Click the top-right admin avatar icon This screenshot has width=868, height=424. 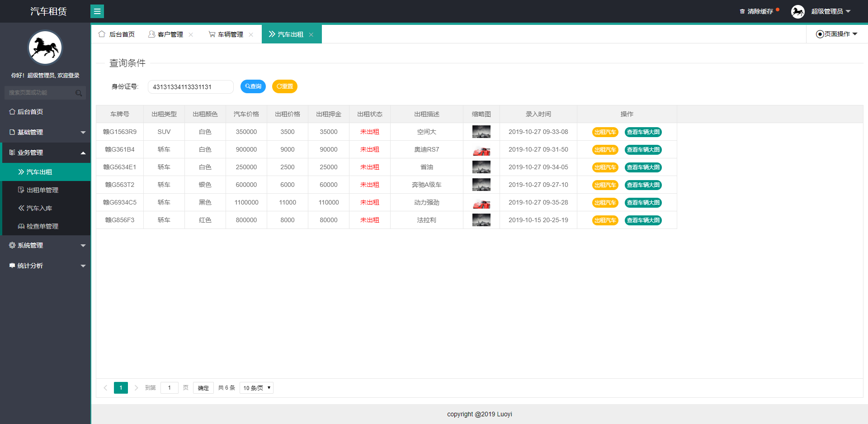point(798,11)
